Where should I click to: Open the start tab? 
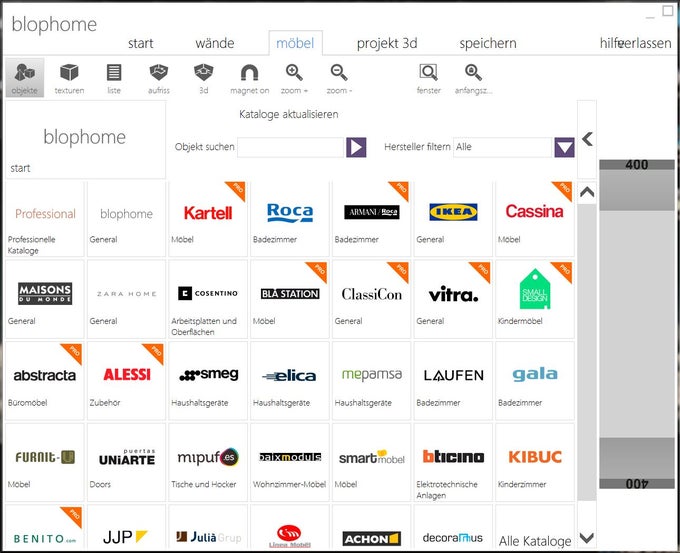click(141, 43)
